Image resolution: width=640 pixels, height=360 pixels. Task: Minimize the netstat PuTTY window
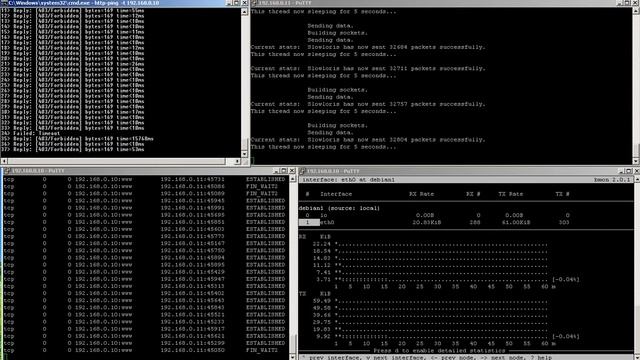coord(276,171)
